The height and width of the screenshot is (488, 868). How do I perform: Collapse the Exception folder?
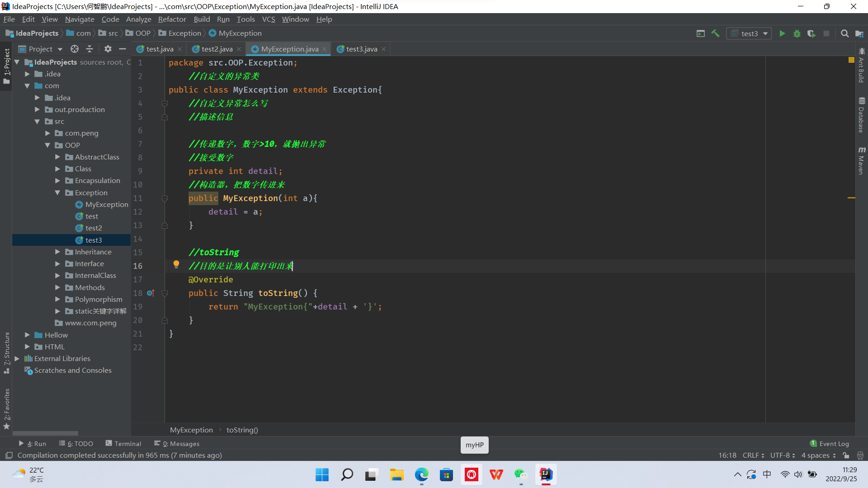click(x=57, y=192)
